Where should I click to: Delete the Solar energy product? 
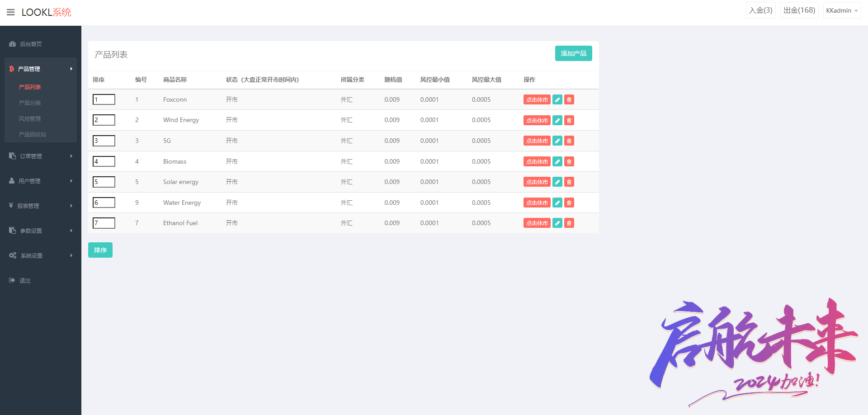[x=569, y=182]
